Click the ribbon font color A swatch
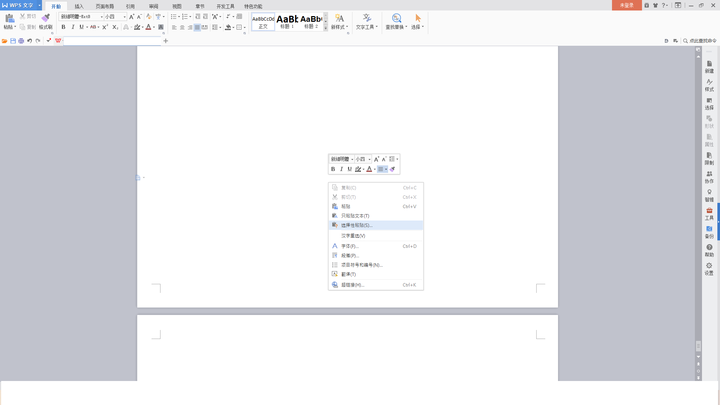Screen dimensions: 720x405 coord(148,27)
